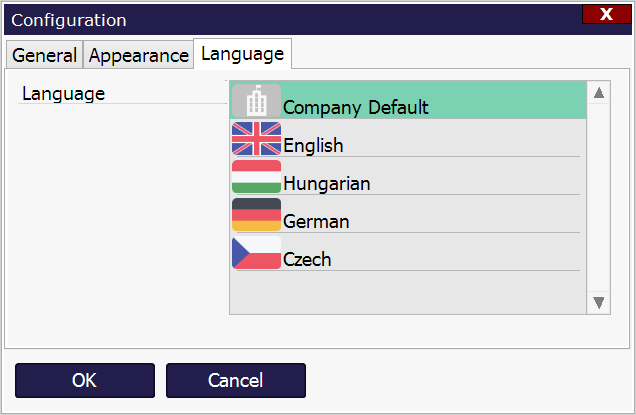Image resolution: width=636 pixels, height=415 pixels.
Task: Click the Czech flag icon
Action: 256,252
